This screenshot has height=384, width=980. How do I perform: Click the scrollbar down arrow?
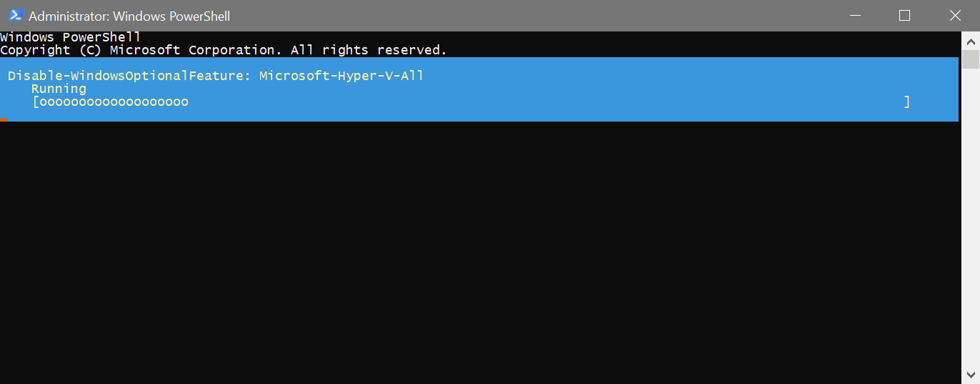coord(970,374)
